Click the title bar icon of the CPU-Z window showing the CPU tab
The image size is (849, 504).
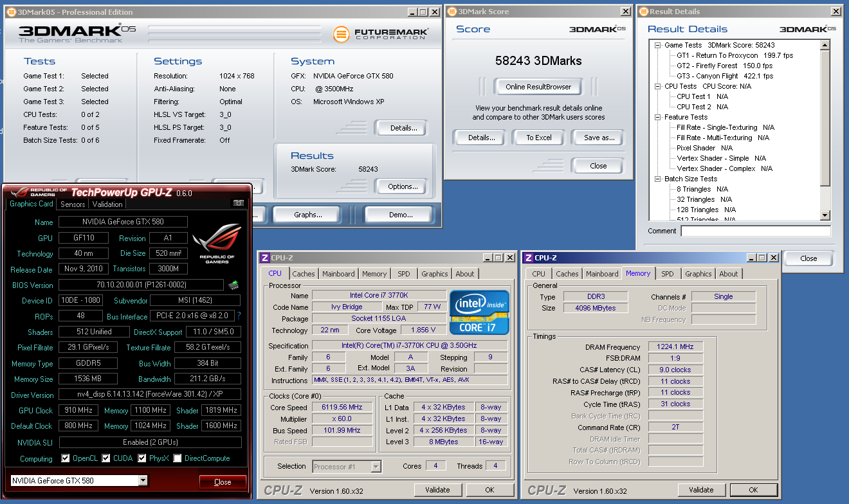[x=264, y=258]
